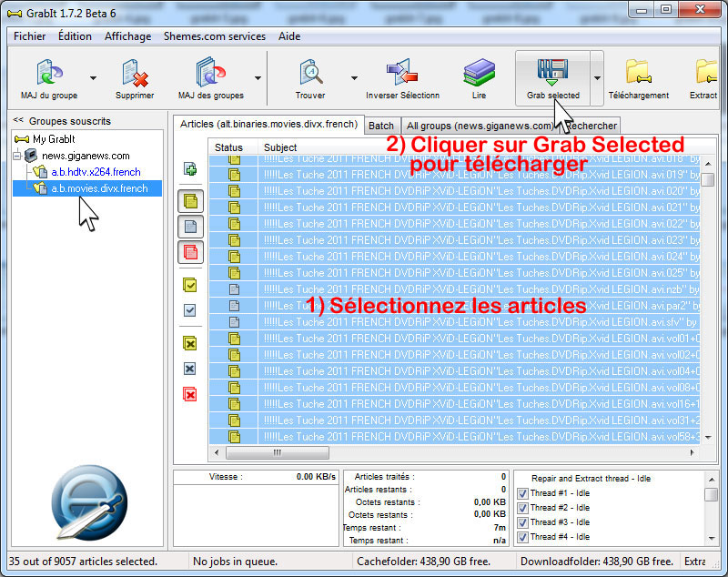Toggle Thread #2 checkbox

click(x=522, y=509)
